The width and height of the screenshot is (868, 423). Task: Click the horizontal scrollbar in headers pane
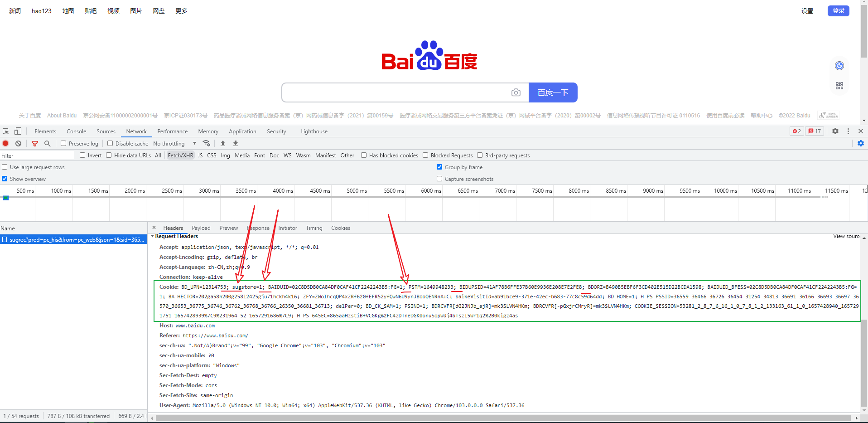click(x=503, y=418)
